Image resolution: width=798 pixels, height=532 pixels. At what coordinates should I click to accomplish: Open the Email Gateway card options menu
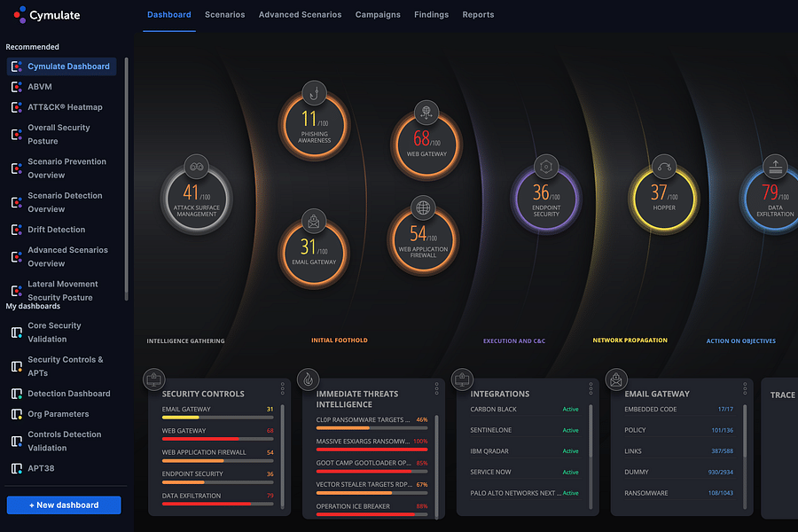click(743, 387)
